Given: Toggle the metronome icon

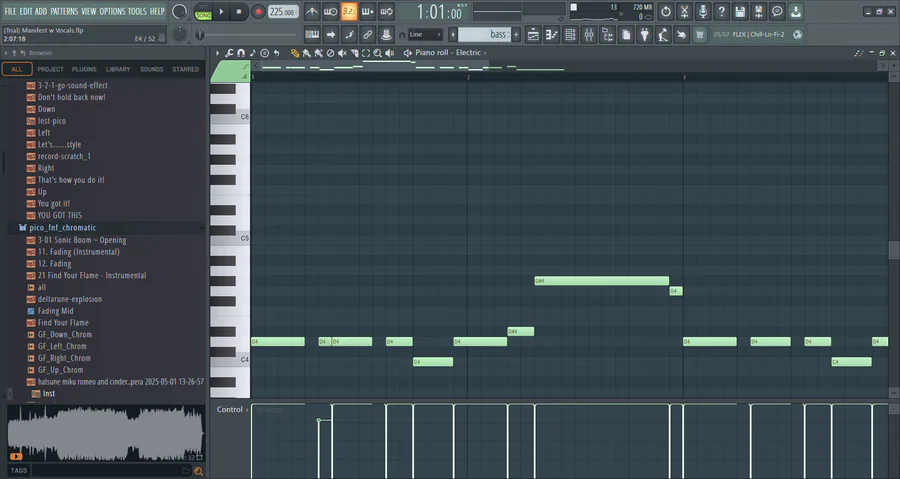Looking at the screenshot, I should coord(312,11).
